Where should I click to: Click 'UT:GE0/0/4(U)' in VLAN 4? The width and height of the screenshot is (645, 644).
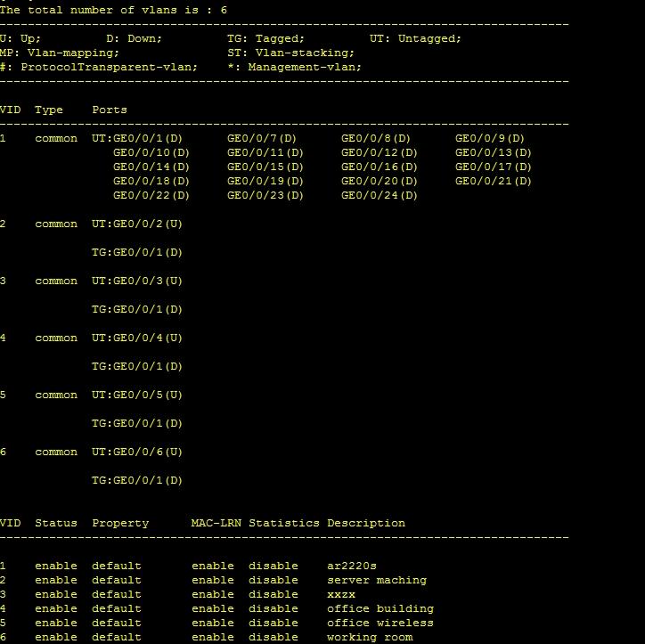[137, 338]
